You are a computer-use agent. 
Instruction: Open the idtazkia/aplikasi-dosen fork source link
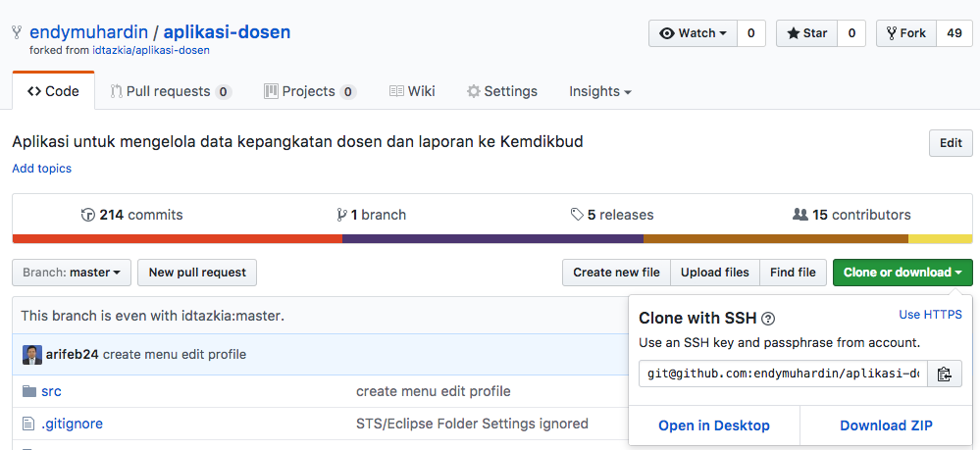pyautogui.click(x=151, y=51)
